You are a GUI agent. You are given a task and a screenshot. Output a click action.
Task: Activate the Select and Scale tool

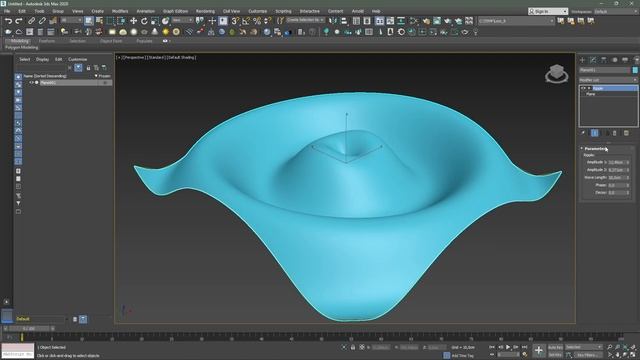click(155, 21)
